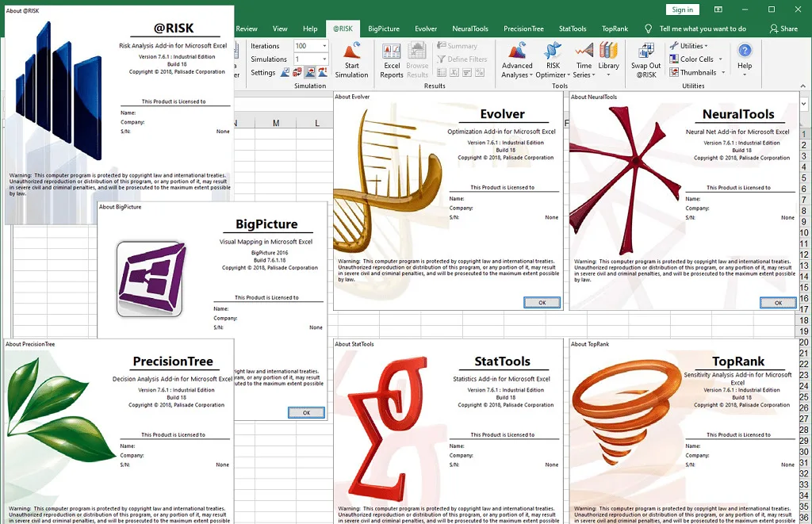Launch RISK Optimizer
This screenshot has height=524, width=812.
pyautogui.click(x=553, y=60)
